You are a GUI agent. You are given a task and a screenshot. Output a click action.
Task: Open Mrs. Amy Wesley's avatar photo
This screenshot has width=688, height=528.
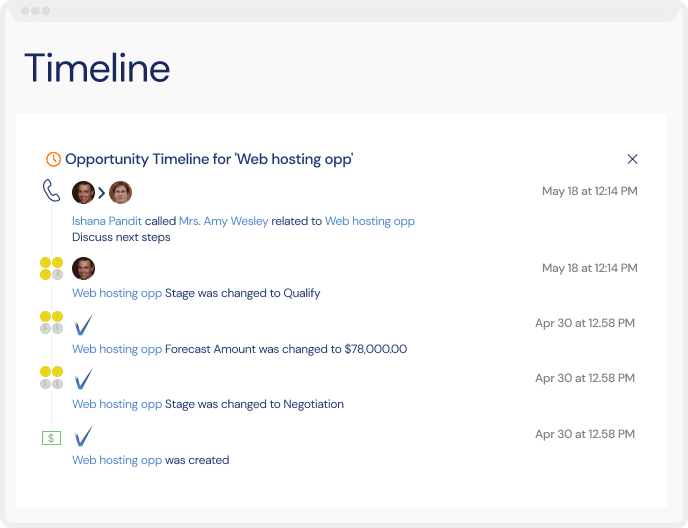click(x=120, y=192)
